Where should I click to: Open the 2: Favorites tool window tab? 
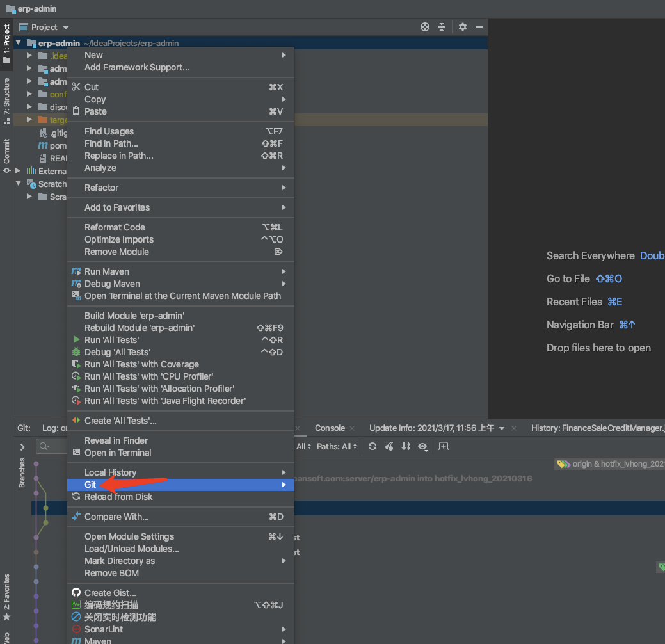click(6, 597)
